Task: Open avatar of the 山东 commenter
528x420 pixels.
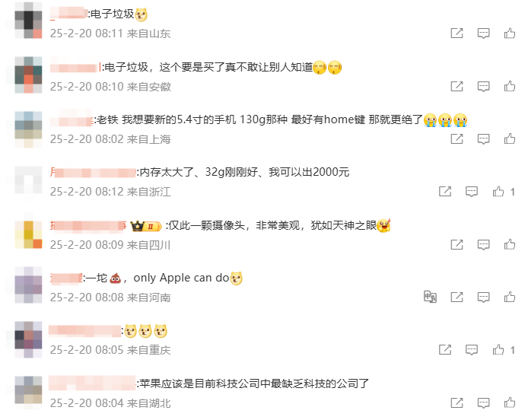Action: pos(28,20)
